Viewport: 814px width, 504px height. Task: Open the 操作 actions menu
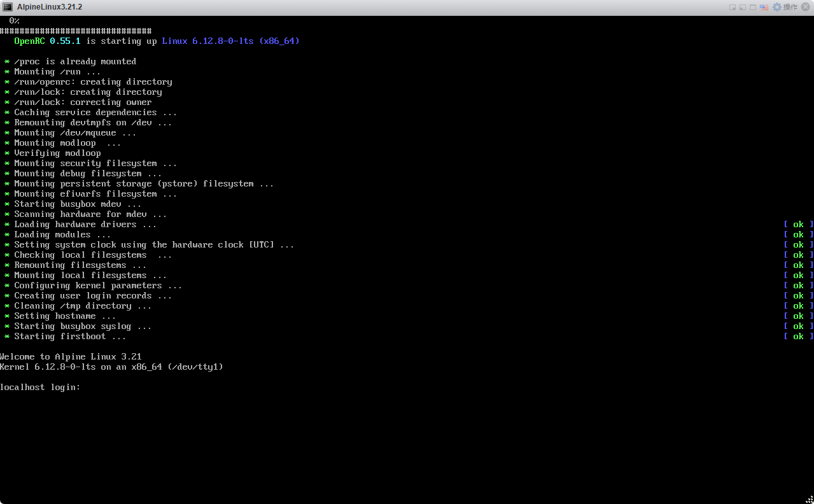pos(790,7)
